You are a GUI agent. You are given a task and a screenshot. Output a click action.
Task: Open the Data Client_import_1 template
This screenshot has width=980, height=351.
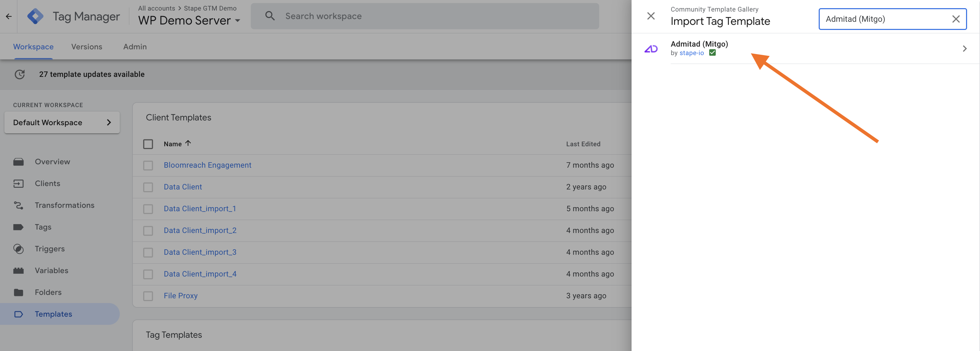[200, 208]
